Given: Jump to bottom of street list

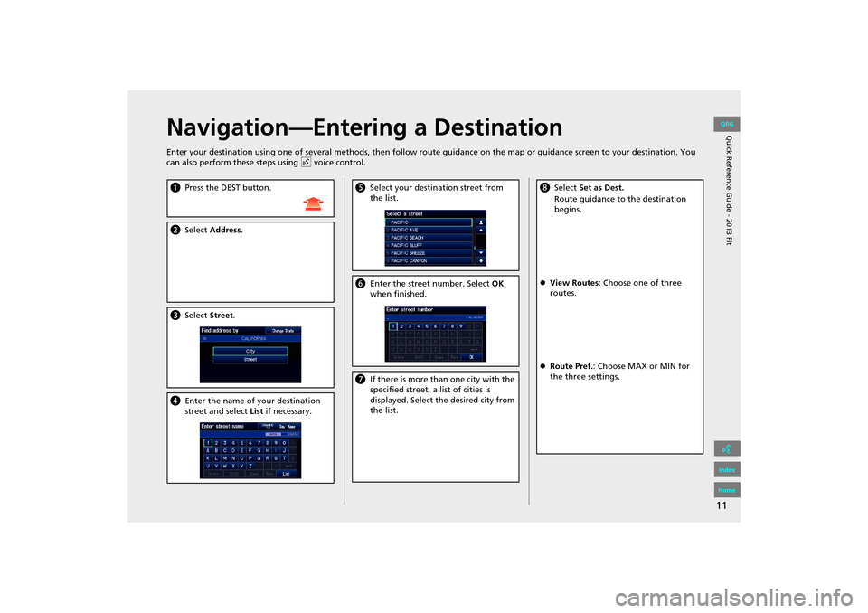Looking at the screenshot, I should click(480, 260).
